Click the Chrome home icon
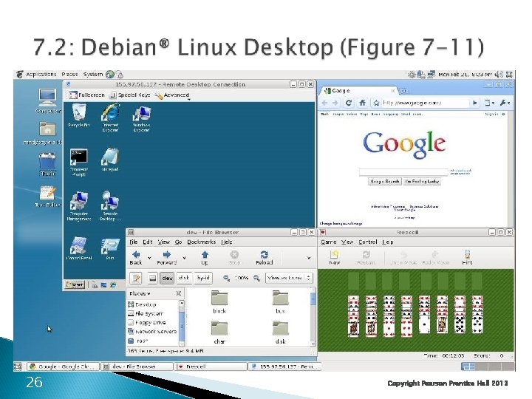This screenshot has height=399, width=532. click(362, 103)
